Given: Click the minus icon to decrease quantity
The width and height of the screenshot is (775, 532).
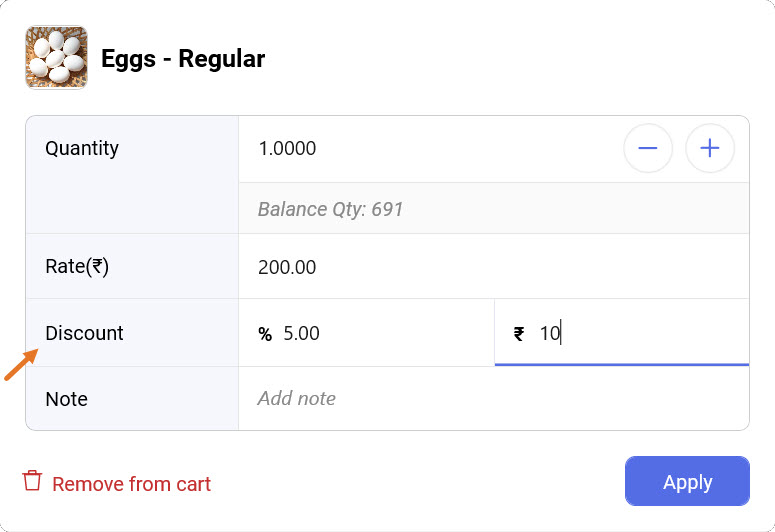Looking at the screenshot, I should point(648,149).
